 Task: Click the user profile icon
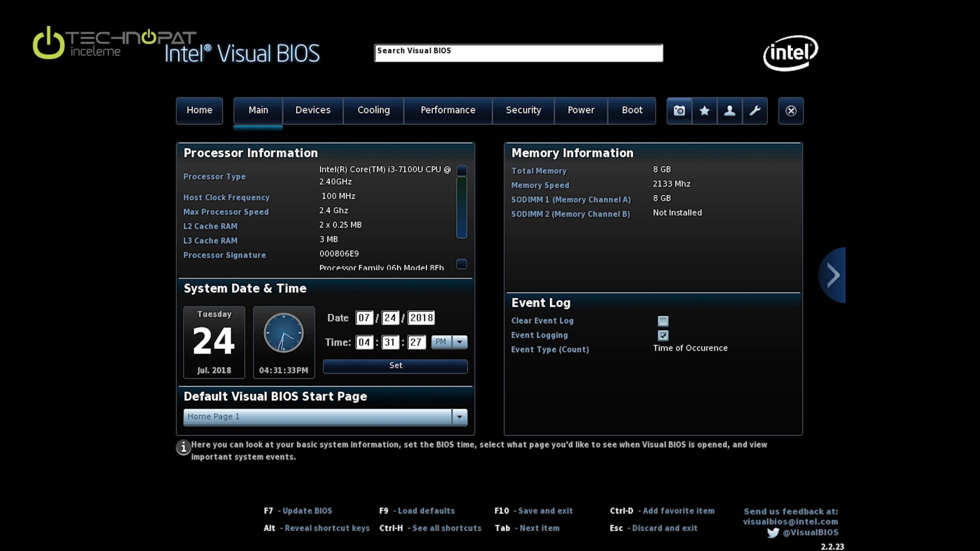[x=730, y=111]
